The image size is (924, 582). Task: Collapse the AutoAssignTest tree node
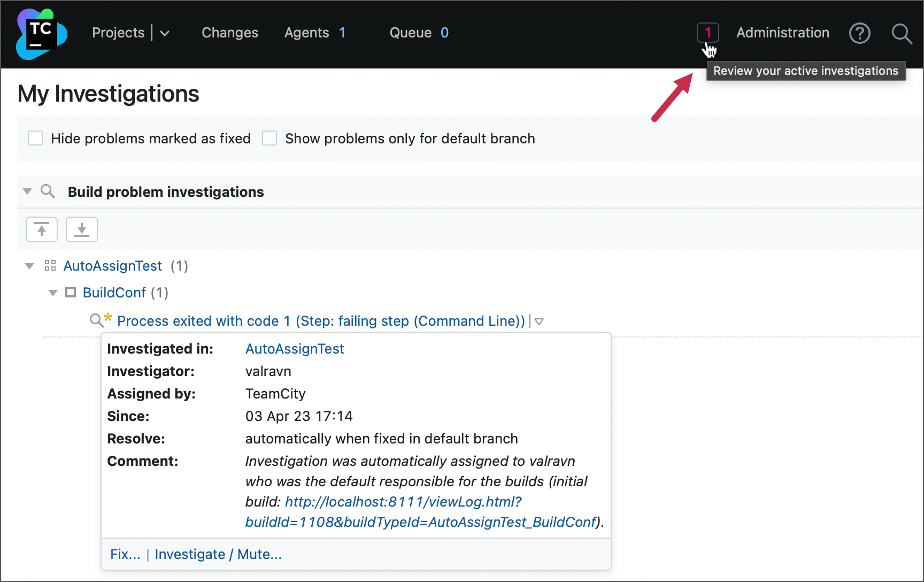[x=29, y=265]
